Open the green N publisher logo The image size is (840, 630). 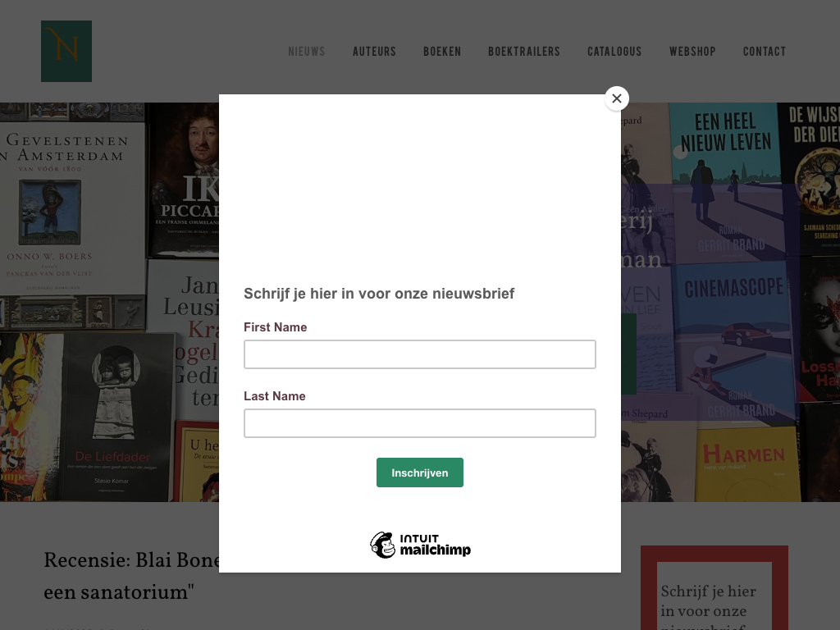66,52
